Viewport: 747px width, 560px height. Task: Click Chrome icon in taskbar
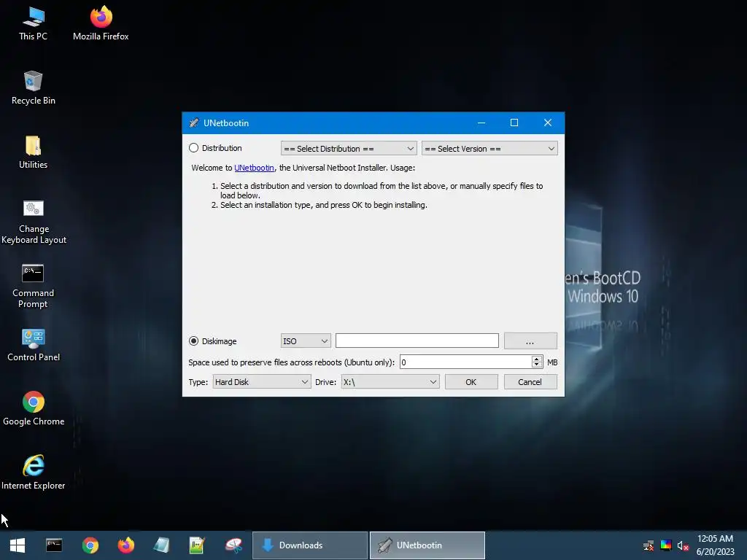(x=90, y=545)
